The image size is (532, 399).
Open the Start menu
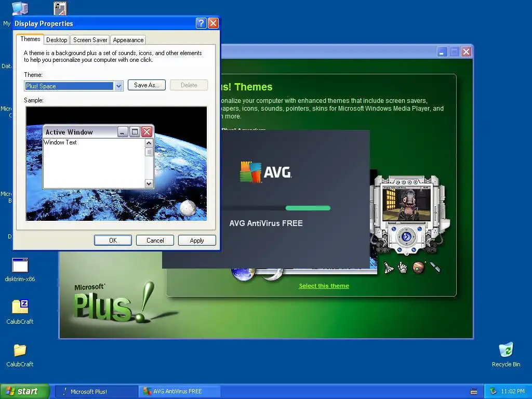point(25,391)
